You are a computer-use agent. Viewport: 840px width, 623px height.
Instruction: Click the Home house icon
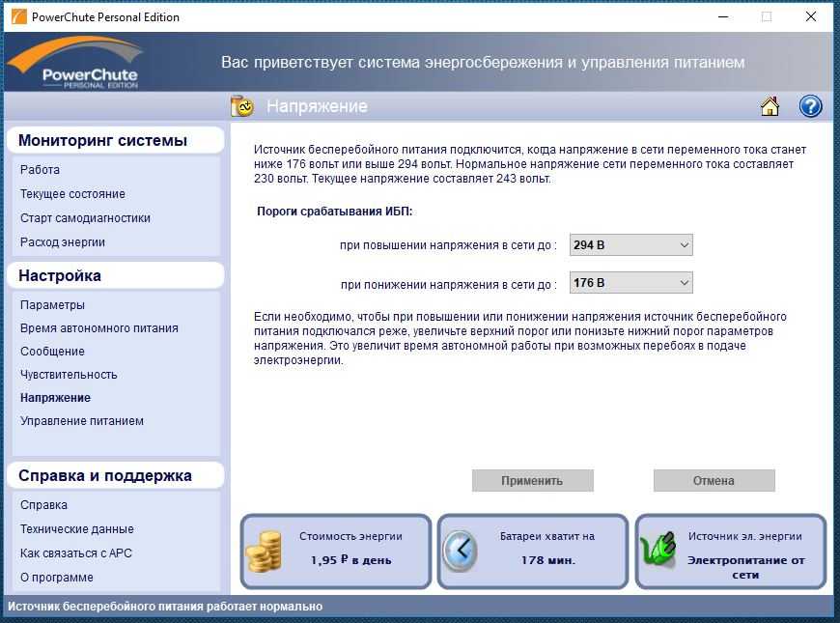770,106
